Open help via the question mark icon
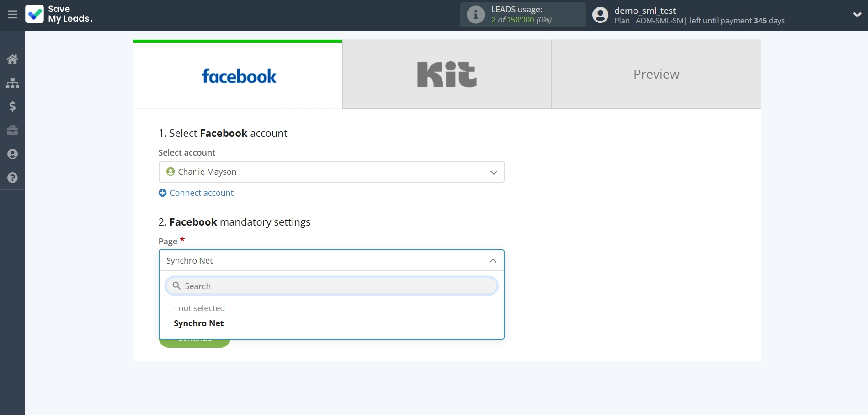The height and width of the screenshot is (415, 868). (12, 178)
